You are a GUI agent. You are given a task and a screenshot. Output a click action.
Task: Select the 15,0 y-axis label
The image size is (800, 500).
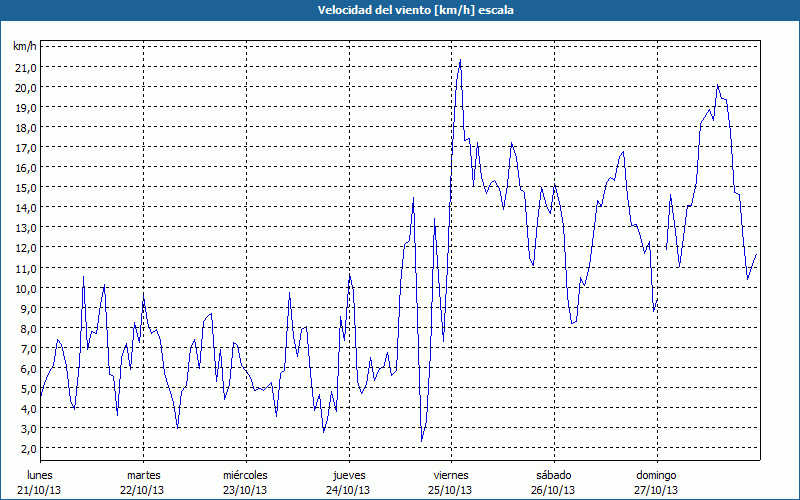click(x=25, y=187)
